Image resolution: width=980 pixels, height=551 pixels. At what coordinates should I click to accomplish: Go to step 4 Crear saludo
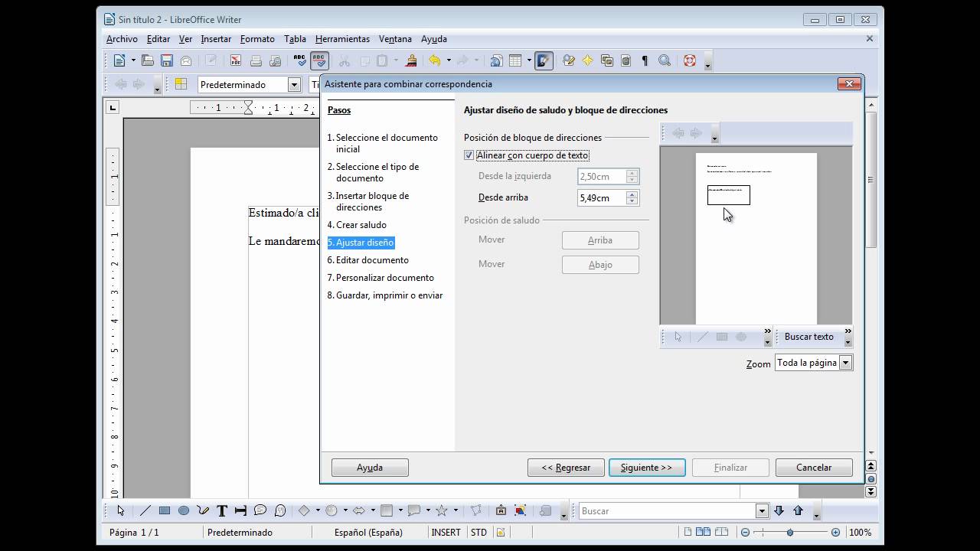click(x=357, y=225)
